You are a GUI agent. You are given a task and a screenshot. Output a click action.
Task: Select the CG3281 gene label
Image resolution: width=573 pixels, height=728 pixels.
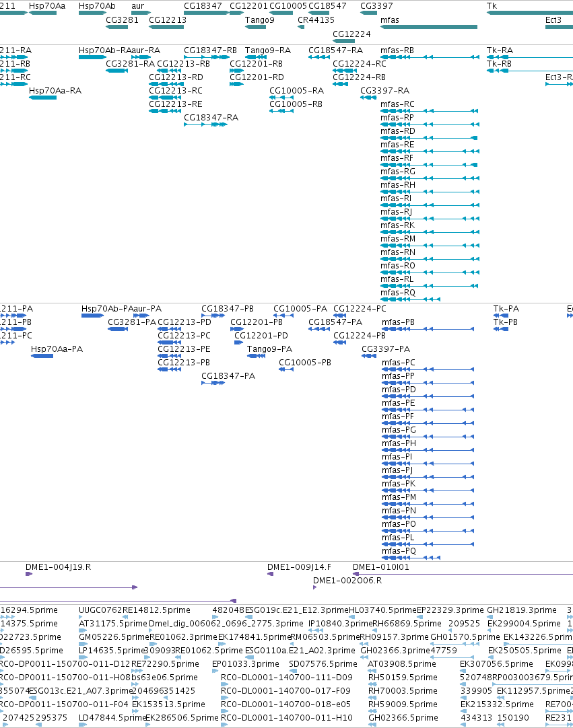(123, 20)
